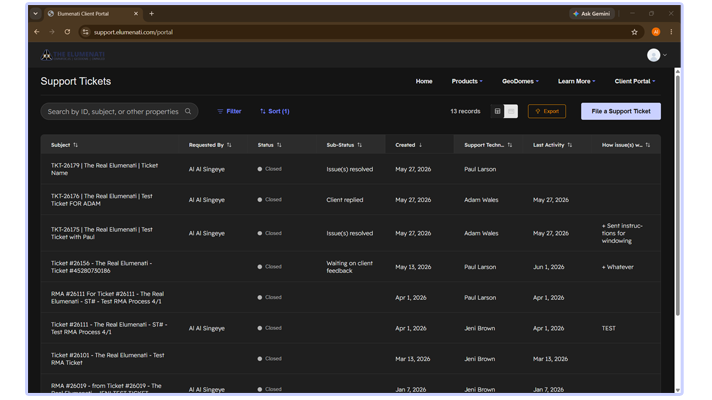The height and width of the screenshot is (400, 712).
Task: Click the 'TEST' cell in Ticket #26111 row
Action: [609, 328]
